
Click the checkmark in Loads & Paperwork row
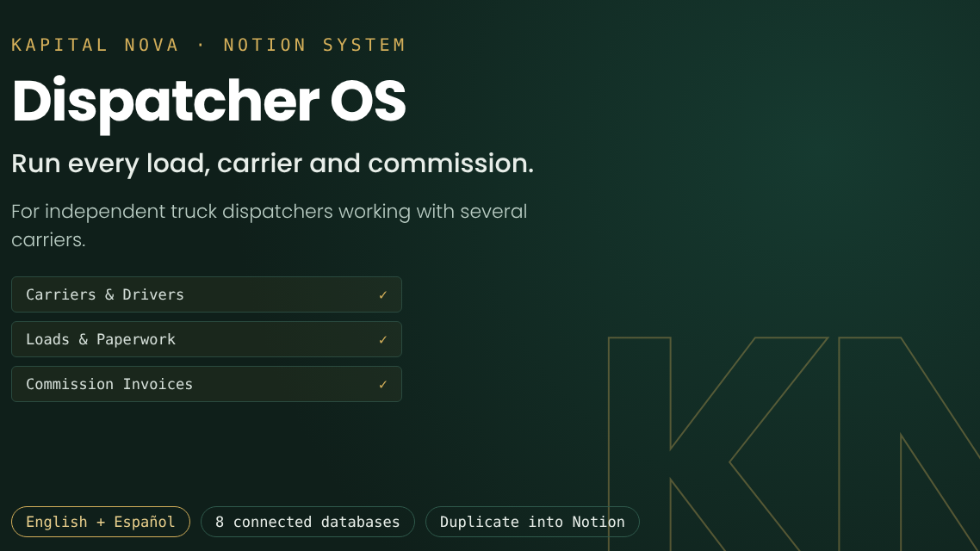(383, 340)
